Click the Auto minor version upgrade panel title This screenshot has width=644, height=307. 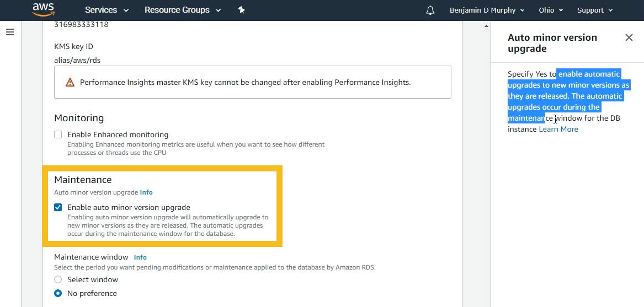point(552,42)
